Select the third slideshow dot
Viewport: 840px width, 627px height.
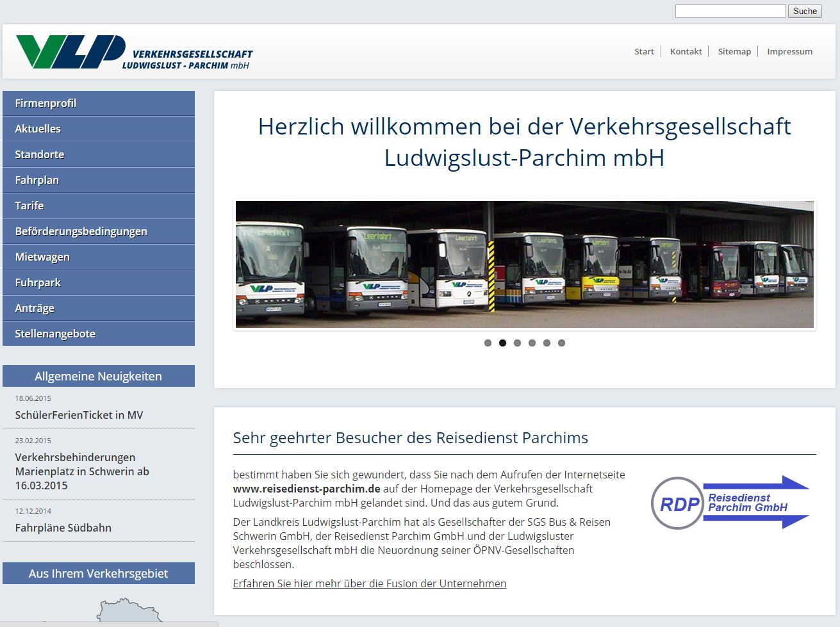click(517, 343)
